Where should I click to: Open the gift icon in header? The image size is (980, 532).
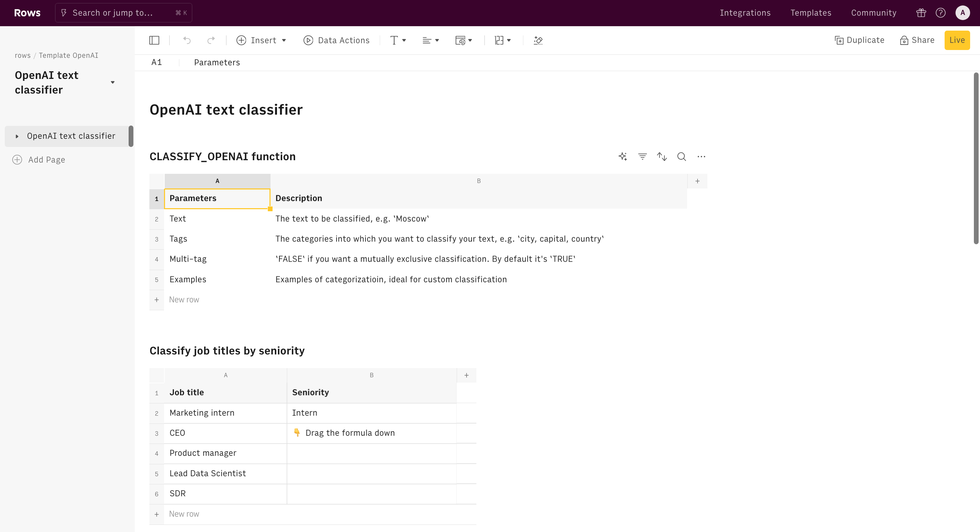(921, 13)
